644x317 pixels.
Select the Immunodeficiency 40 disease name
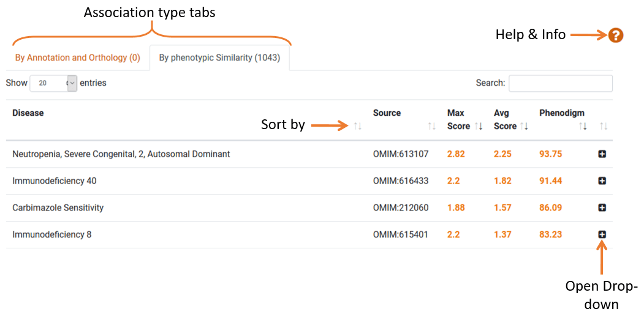[x=55, y=181]
